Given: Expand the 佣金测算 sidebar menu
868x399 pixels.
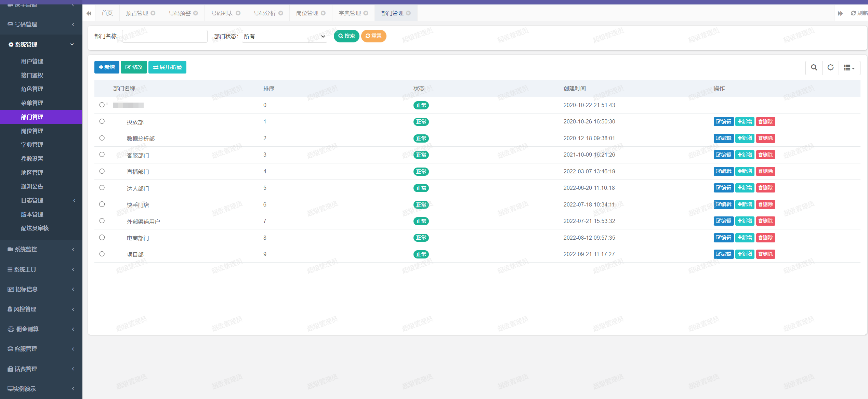Looking at the screenshot, I should tap(41, 329).
